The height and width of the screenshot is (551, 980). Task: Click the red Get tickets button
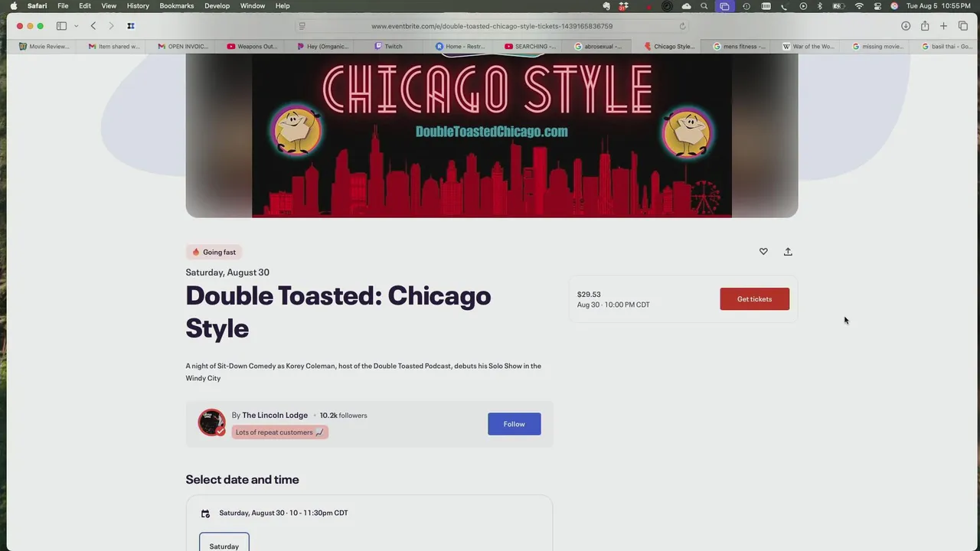754,299
